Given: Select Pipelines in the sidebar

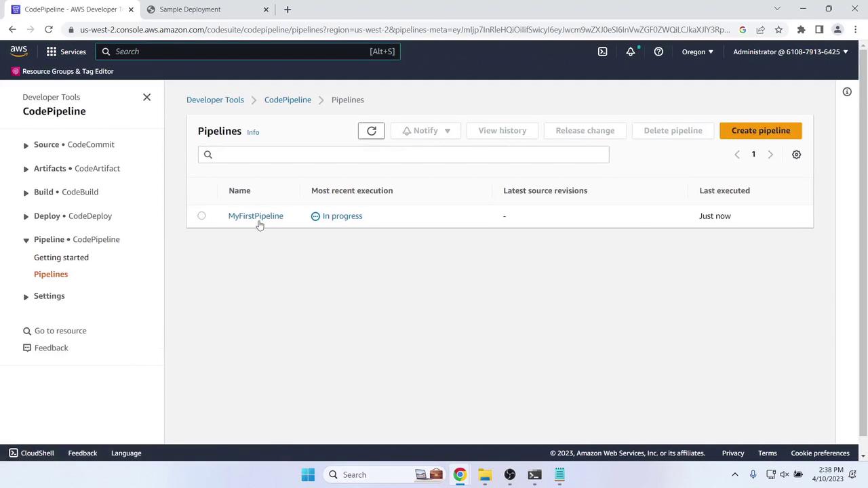Looking at the screenshot, I should coord(51,274).
